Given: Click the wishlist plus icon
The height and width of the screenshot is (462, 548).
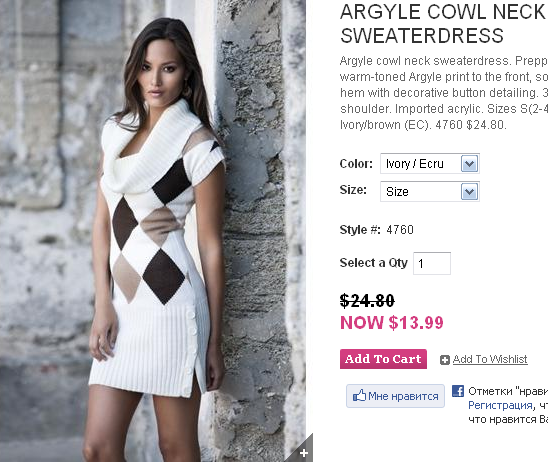Looking at the screenshot, I should tap(445, 360).
